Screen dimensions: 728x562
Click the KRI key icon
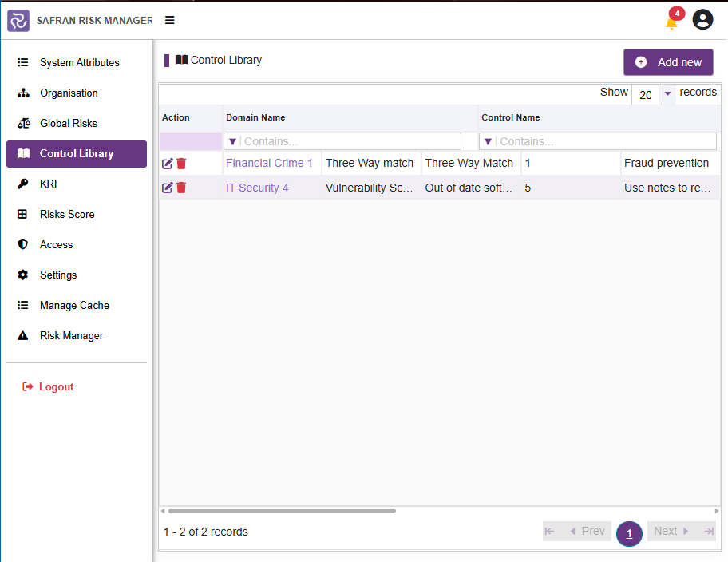pyautogui.click(x=22, y=184)
